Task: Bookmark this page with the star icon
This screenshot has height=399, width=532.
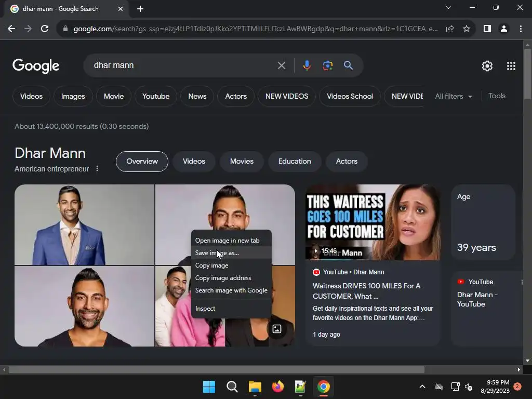Action: click(467, 29)
